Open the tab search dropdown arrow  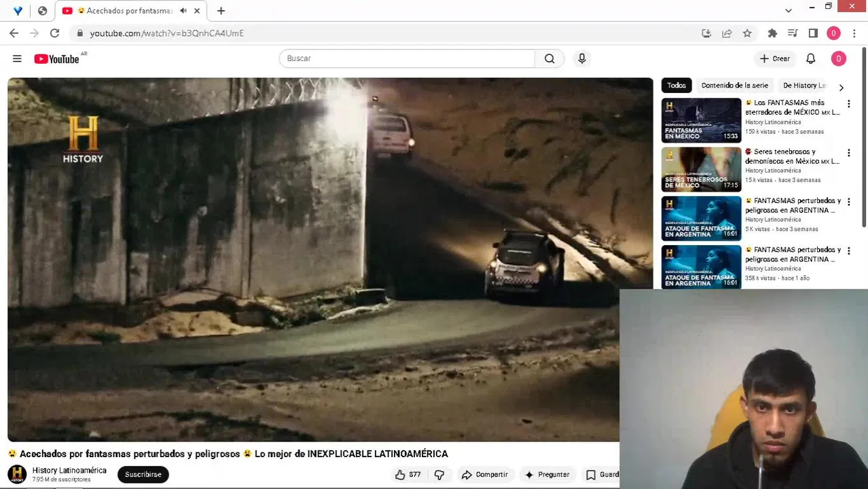coord(788,11)
